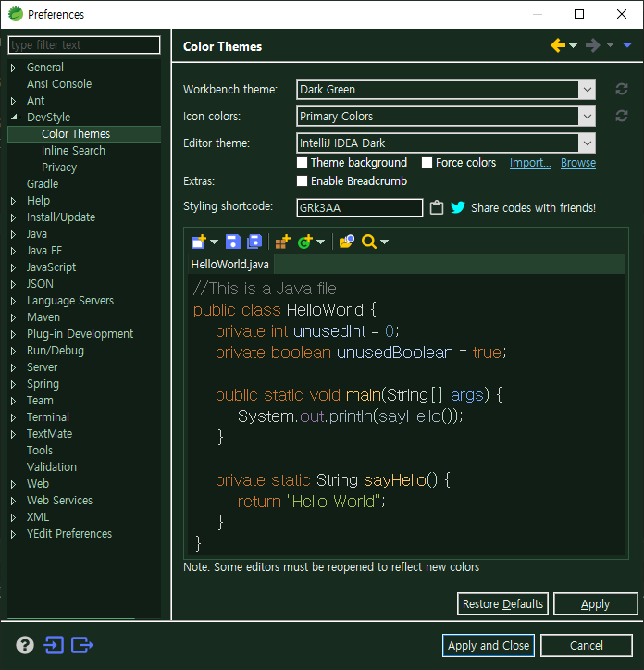Screen dimensions: 644x670
Task: Click the clipboard paste icon next to shortcode
Action: (437, 207)
